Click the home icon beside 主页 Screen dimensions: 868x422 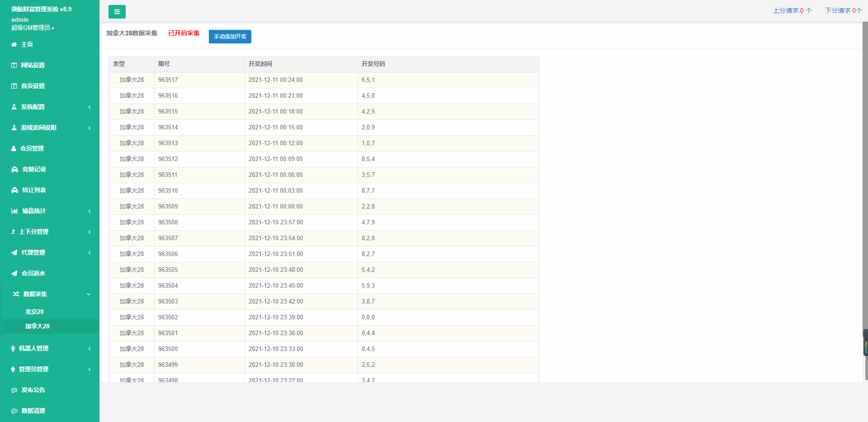(14, 44)
